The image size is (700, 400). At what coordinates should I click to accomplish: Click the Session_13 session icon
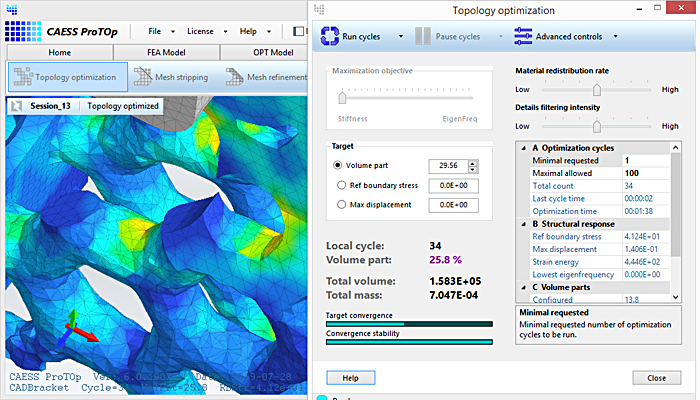pyautogui.click(x=19, y=105)
